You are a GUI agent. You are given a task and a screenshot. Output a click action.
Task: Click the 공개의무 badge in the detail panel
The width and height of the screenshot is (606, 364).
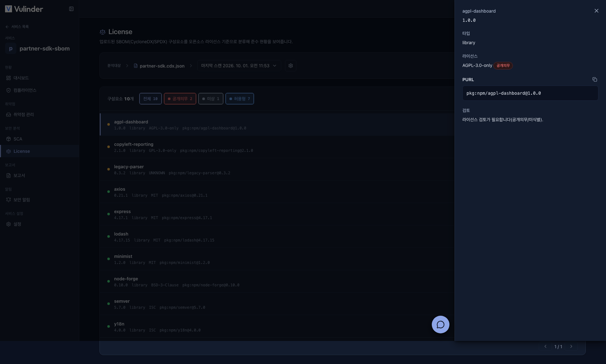point(503,66)
